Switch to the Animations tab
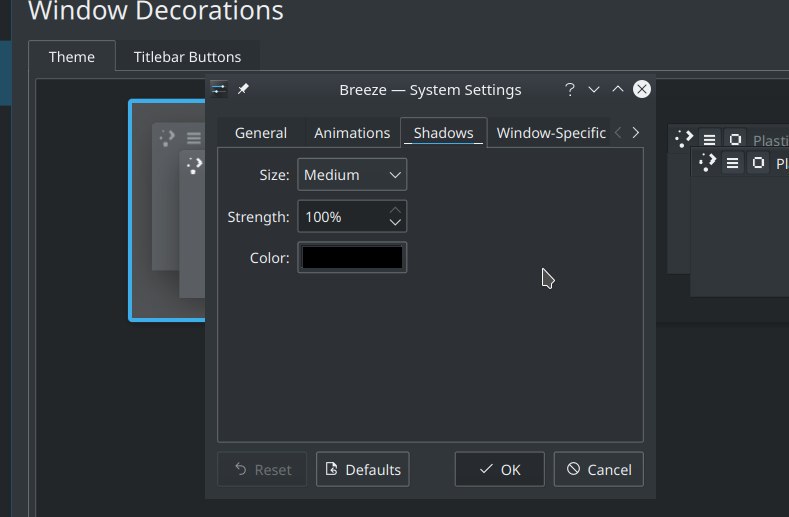The width and height of the screenshot is (789, 517). point(352,133)
